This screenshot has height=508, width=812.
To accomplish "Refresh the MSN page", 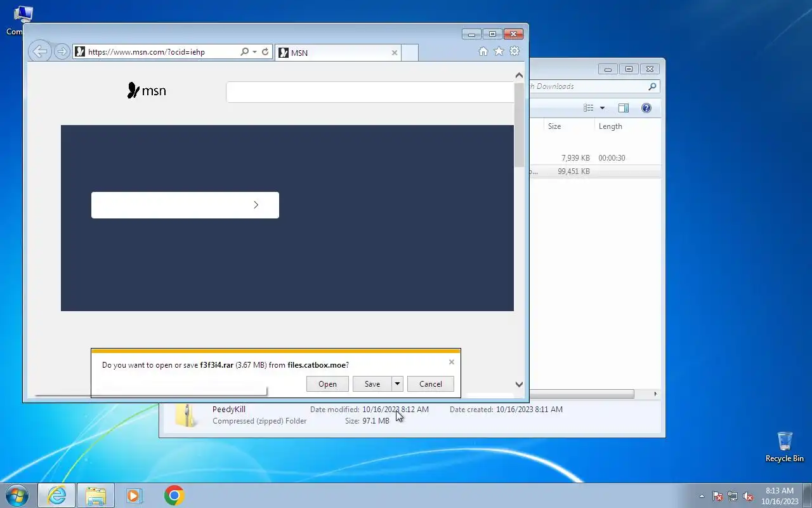I will (x=265, y=52).
